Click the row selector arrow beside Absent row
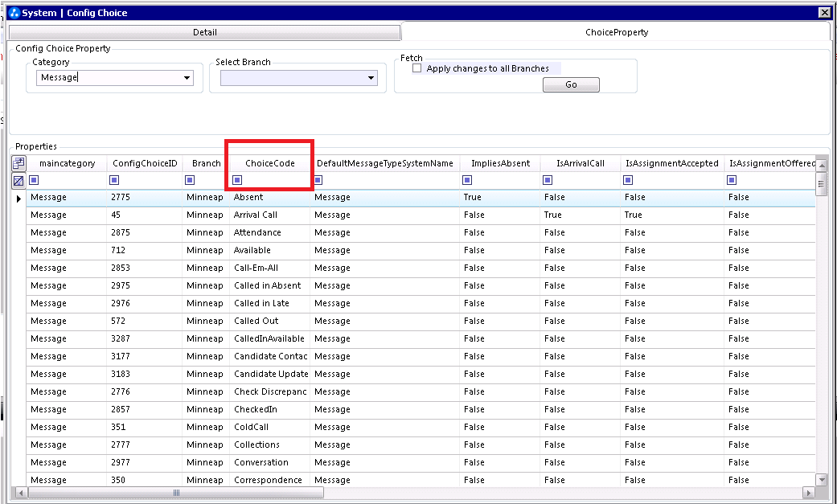 coord(18,199)
